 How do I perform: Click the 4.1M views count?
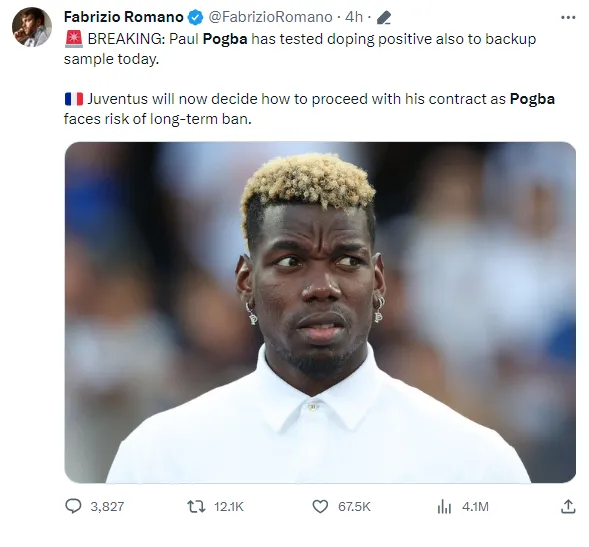(475, 506)
